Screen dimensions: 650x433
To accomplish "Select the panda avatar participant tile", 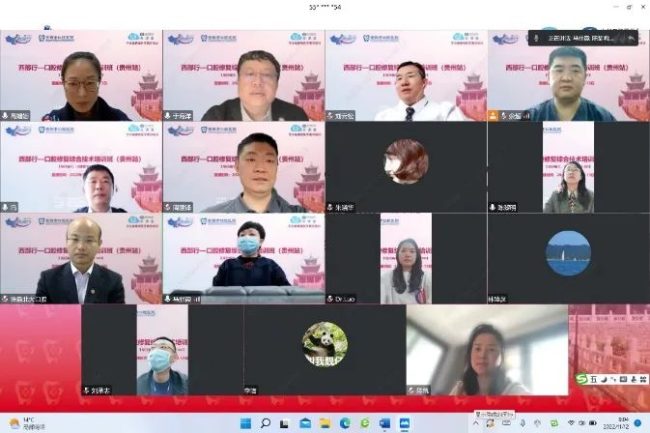I will pos(325,343).
